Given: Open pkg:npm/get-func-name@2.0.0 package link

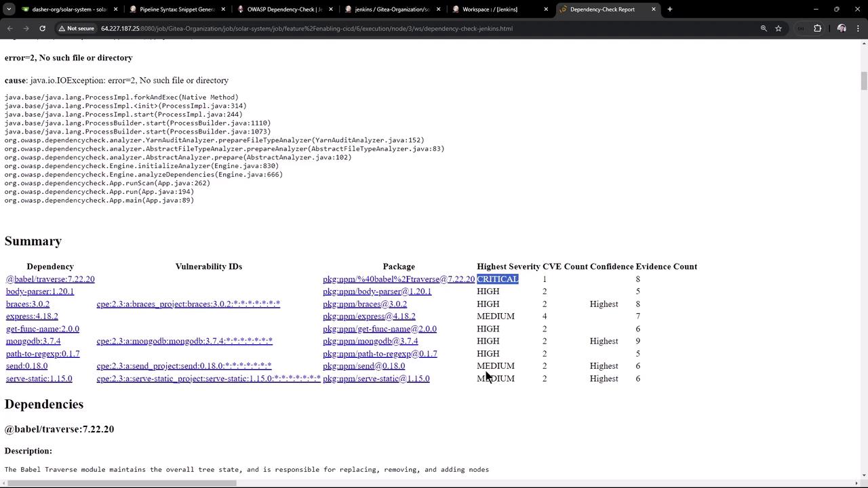Looking at the screenshot, I should [380, 329].
